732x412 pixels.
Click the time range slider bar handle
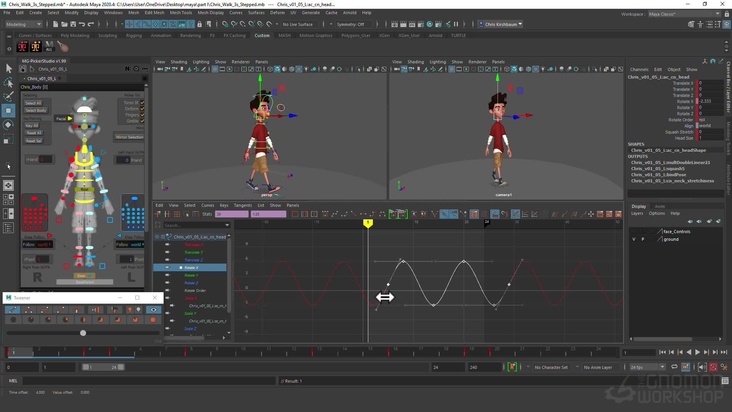click(103, 367)
